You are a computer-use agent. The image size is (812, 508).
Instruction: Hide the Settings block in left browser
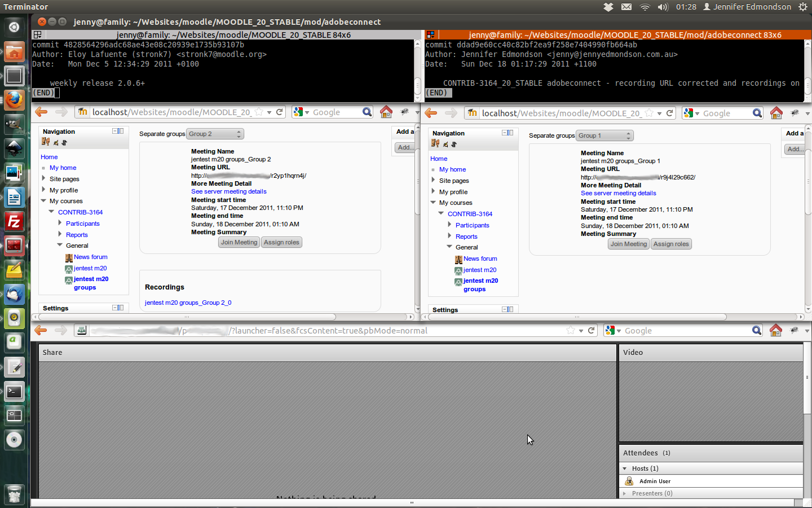[114, 308]
